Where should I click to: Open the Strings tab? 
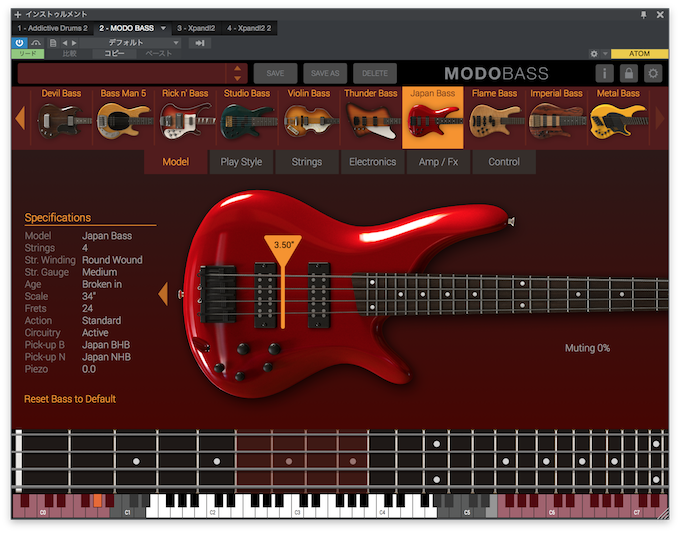(307, 162)
